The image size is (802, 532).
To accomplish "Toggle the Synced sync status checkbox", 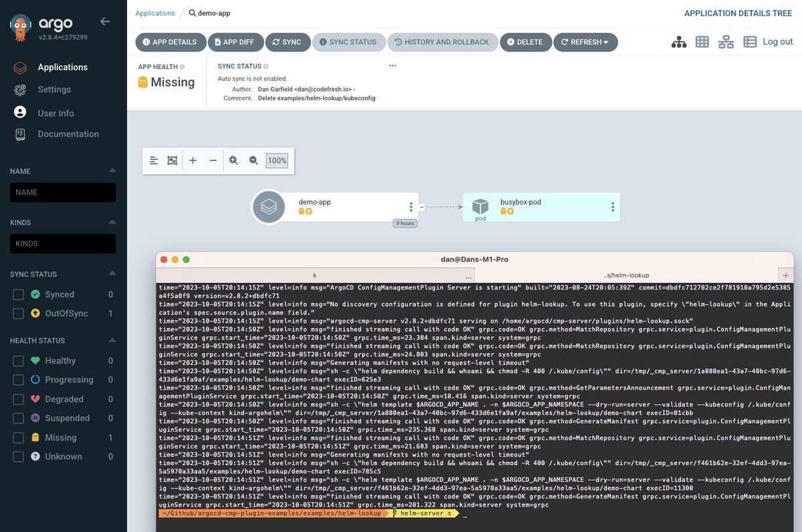I will coord(19,295).
